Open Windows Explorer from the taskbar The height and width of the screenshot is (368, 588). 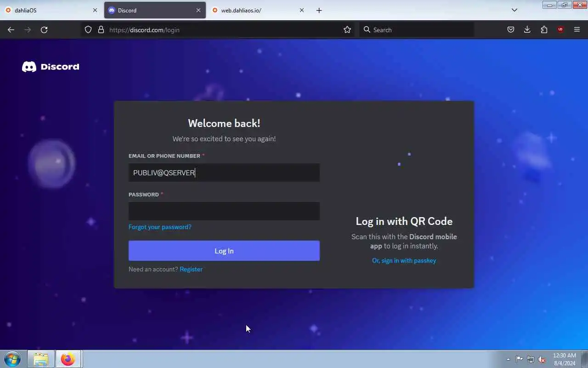coord(41,359)
